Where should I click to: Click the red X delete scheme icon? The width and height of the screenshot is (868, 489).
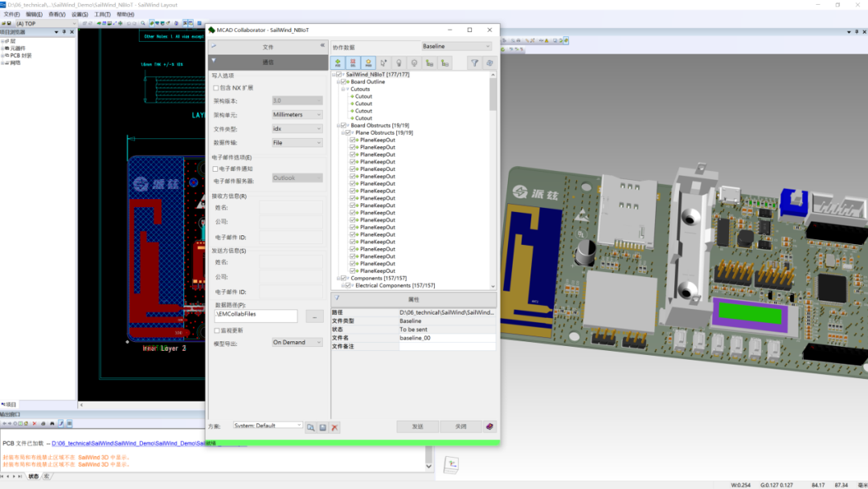click(x=334, y=427)
